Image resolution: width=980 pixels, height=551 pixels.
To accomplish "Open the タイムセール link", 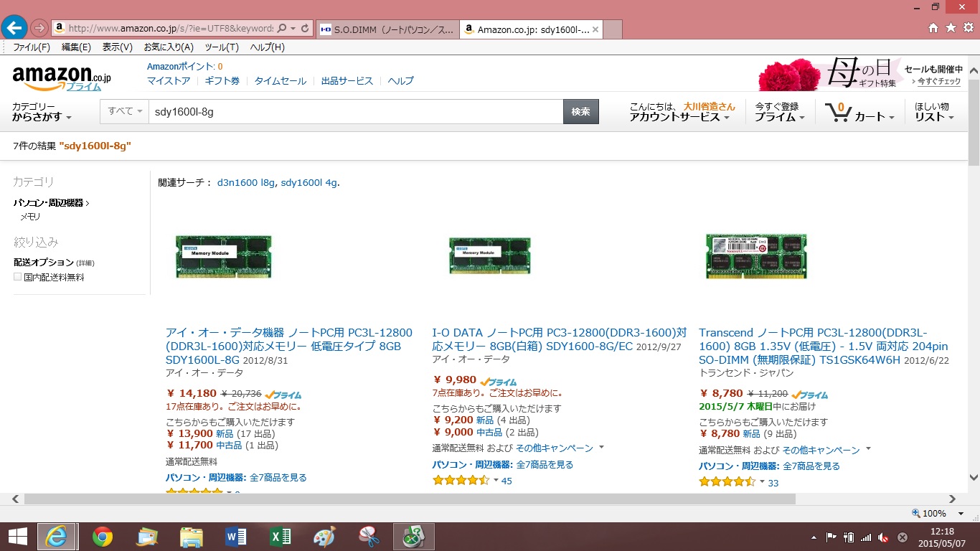I will (x=280, y=81).
